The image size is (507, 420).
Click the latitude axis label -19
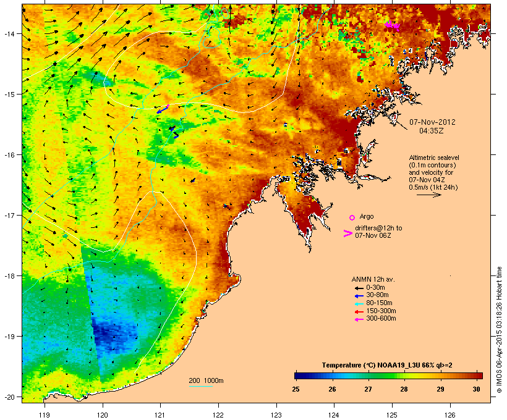[x=9, y=337]
